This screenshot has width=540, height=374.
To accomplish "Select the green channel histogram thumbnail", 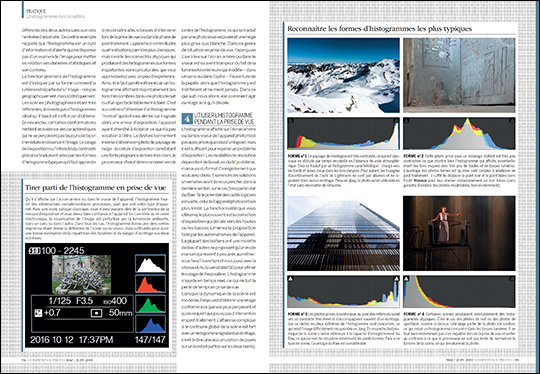I will (150, 304).
